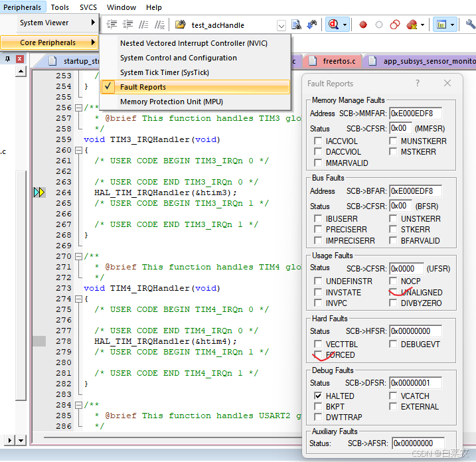Click the Window layout toolbar icon
Image resolution: width=476 pixels, height=462 pixels.
441,25
